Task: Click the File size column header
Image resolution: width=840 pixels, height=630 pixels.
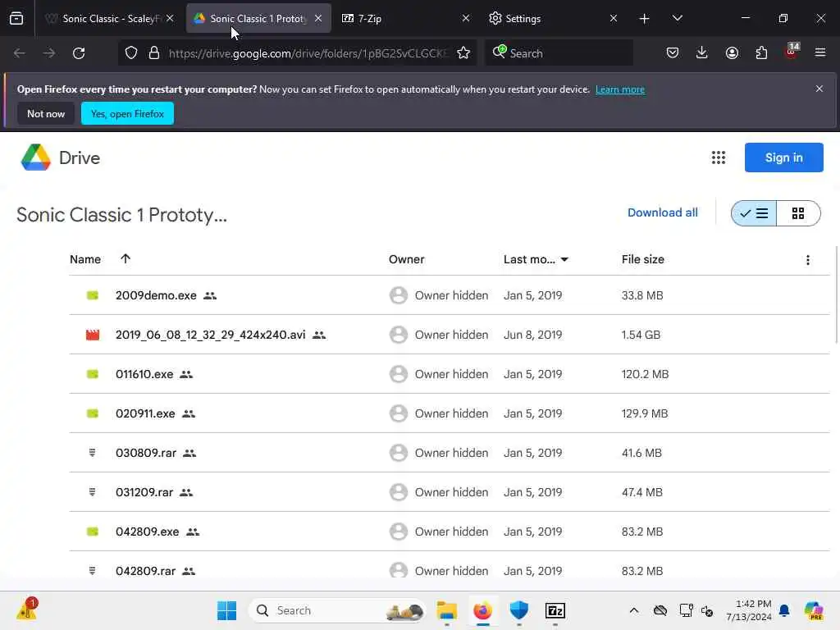Action: coord(643,259)
